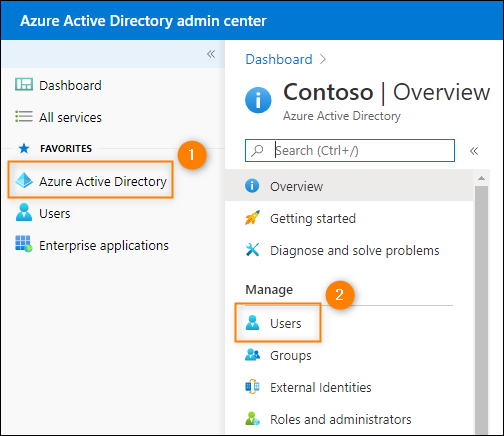Screen dimensions: 504x436
Task: Click the search magnifier icon
Action: [257, 151]
